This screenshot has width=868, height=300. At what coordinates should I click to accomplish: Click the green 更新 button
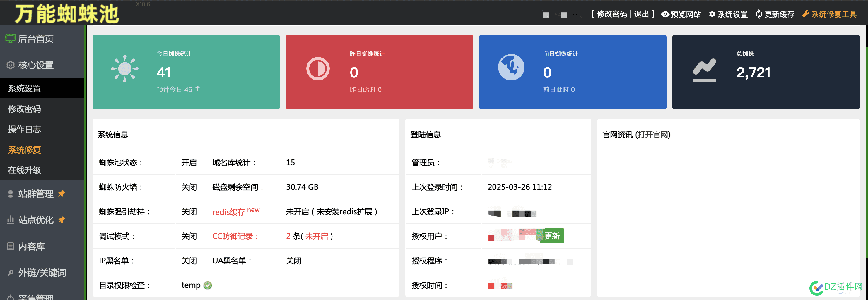click(552, 236)
